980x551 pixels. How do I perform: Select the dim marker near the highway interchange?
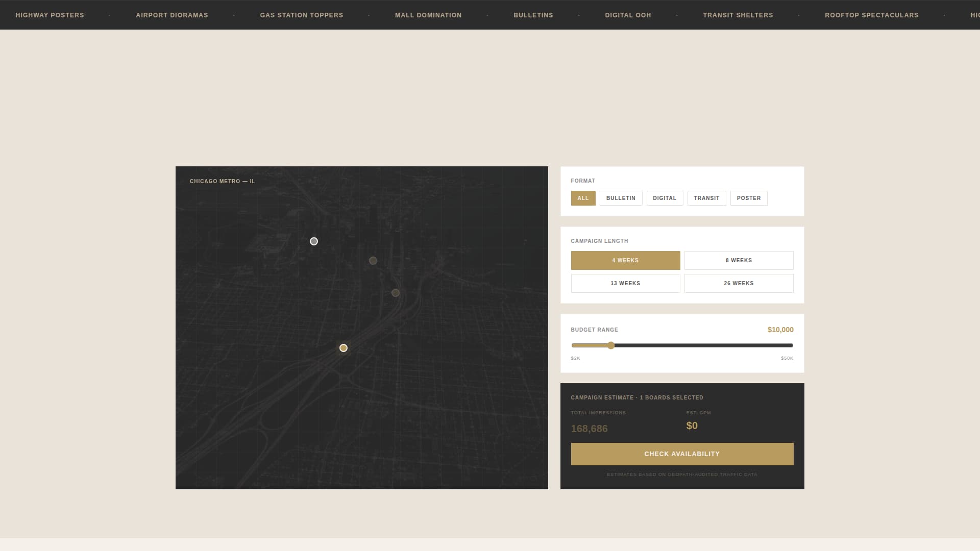[395, 292]
